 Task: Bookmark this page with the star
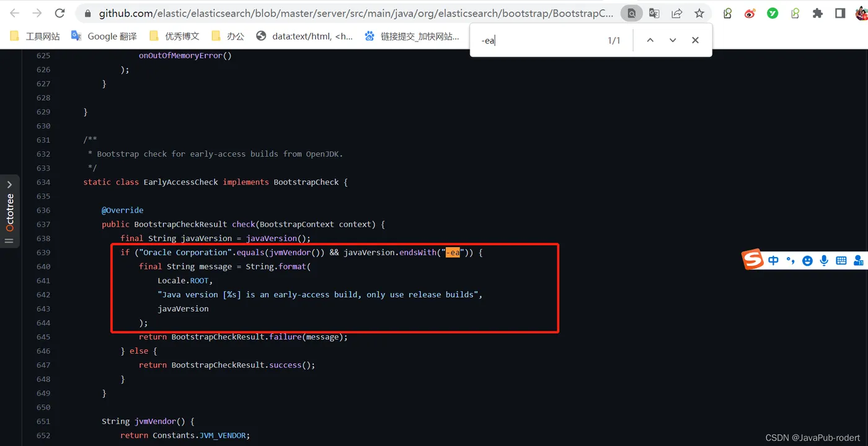pos(699,13)
